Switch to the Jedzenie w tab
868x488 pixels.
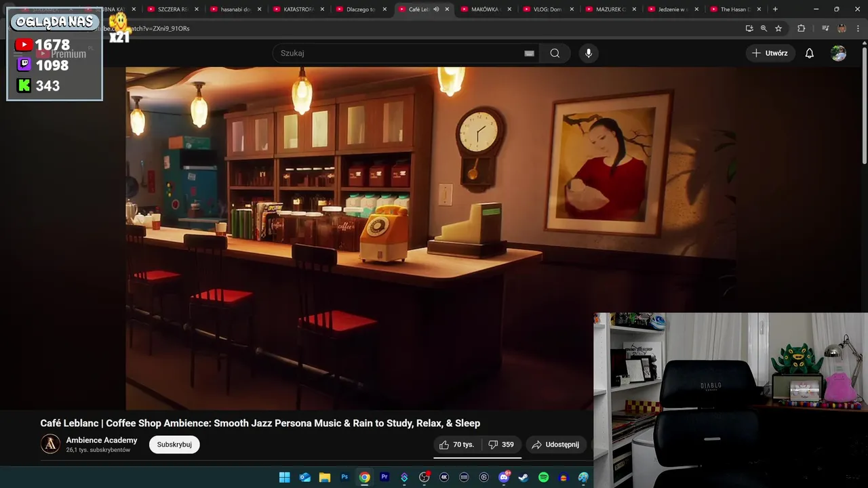(x=673, y=9)
